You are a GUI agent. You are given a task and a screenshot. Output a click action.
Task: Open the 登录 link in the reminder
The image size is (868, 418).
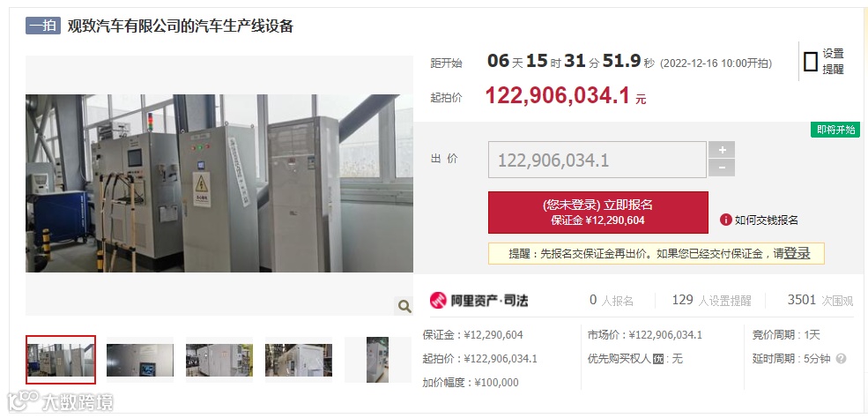coord(797,254)
